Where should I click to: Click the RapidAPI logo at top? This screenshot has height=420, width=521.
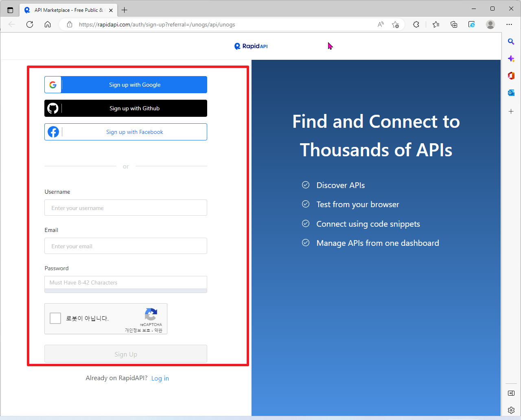pyautogui.click(x=251, y=46)
